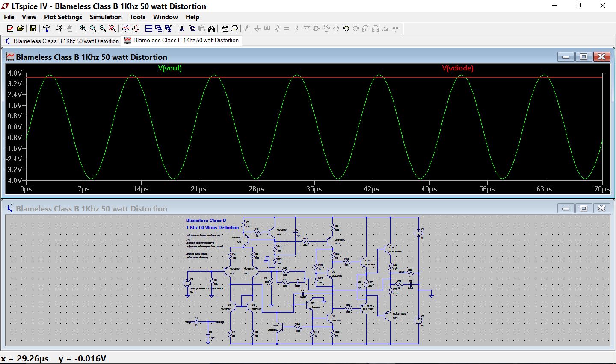Select the drag hand tool
The image size is (616, 364).
tap(336, 29)
